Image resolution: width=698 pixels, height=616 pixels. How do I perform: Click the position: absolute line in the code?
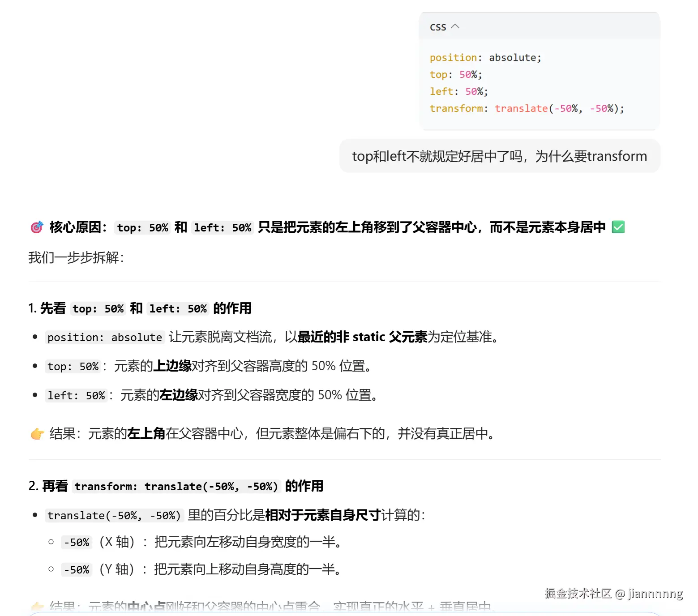[485, 57]
